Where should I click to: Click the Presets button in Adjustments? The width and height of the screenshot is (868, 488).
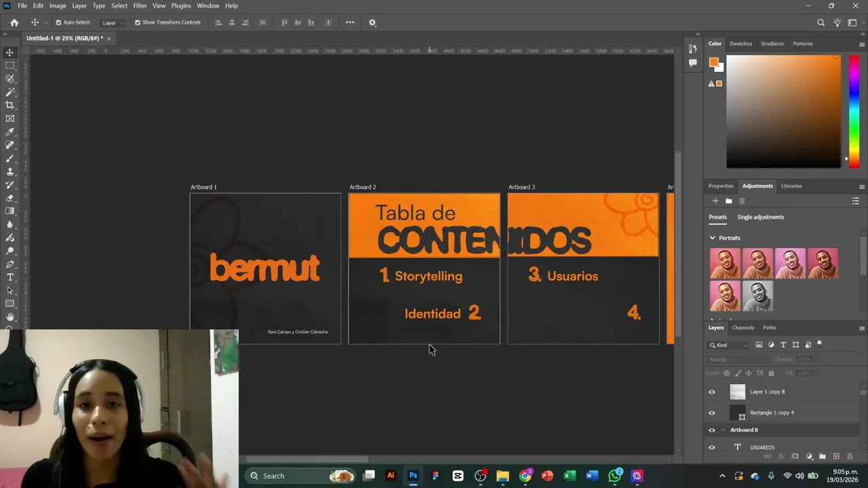(717, 217)
